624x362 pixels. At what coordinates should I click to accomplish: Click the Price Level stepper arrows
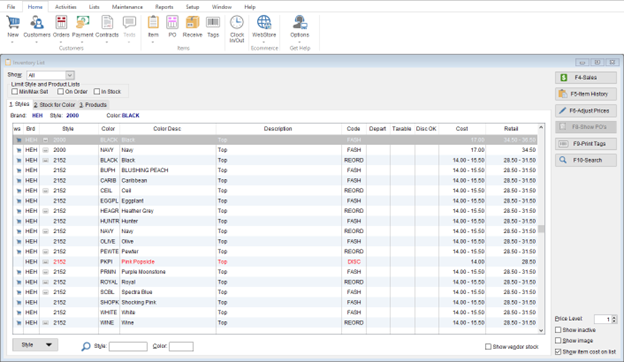614,319
